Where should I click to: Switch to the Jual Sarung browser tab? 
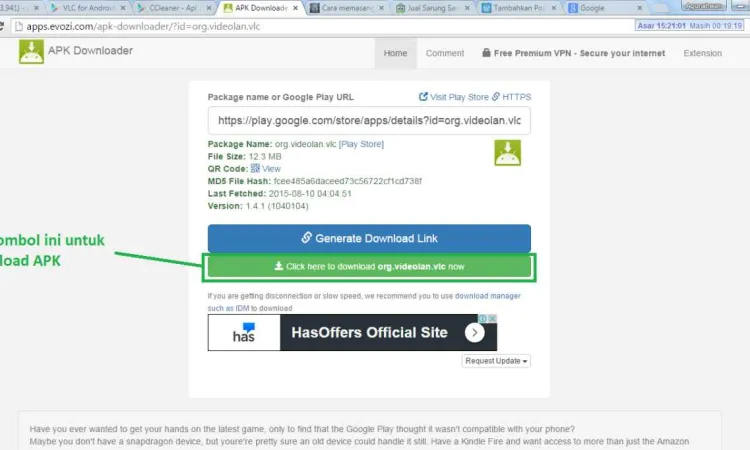tap(432, 8)
